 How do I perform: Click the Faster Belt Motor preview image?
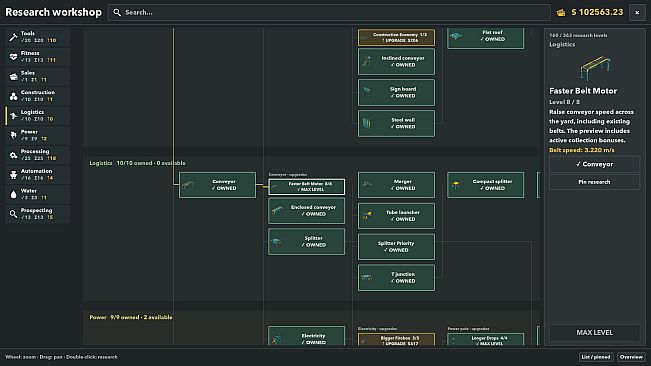pos(595,68)
